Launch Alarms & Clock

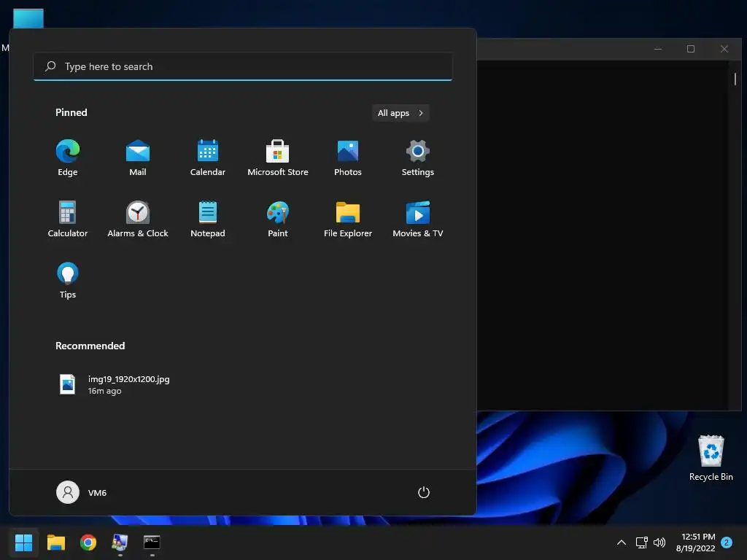tap(138, 219)
